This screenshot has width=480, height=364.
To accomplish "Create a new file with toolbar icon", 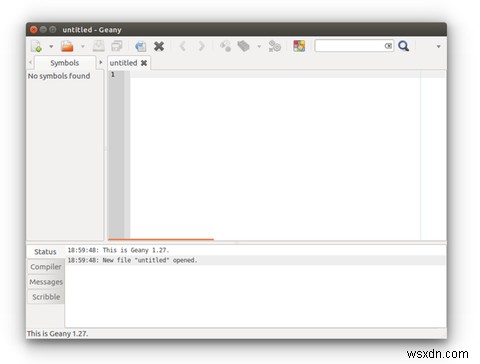I will tap(36, 46).
